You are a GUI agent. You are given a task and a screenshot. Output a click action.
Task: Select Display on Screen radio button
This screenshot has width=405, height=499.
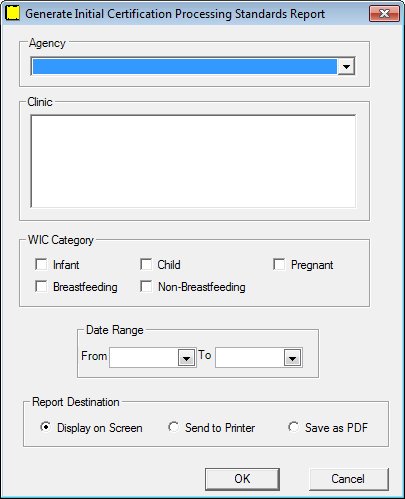(45, 427)
